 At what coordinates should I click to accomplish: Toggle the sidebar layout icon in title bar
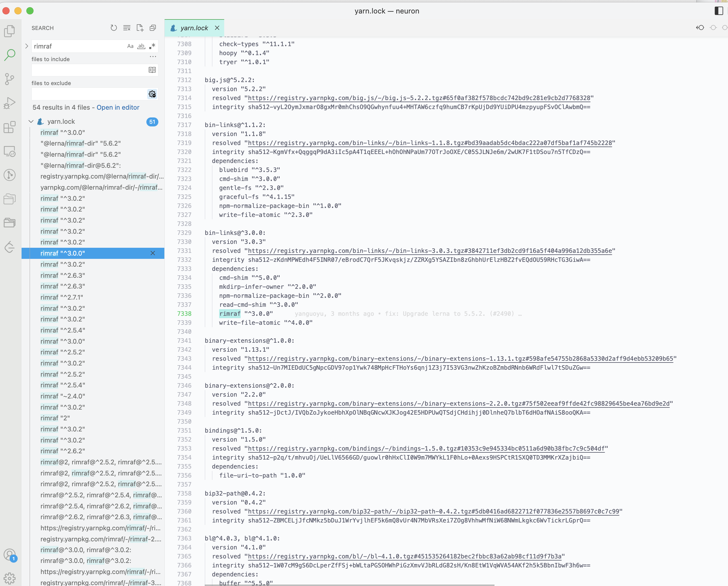pyautogui.click(x=719, y=11)
